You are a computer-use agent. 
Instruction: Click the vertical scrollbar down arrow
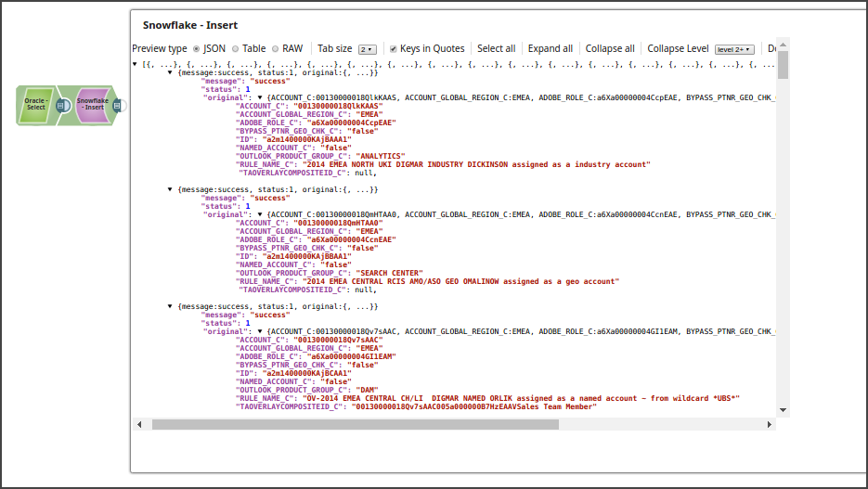(x=783, y=409)
